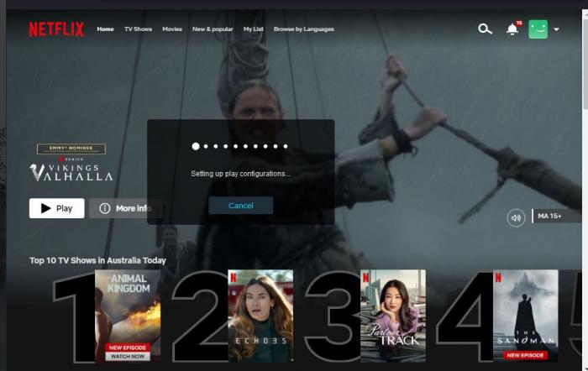Screen dimensions: 588x371
Task: Open the Movies menu
Action: point(172,29)
